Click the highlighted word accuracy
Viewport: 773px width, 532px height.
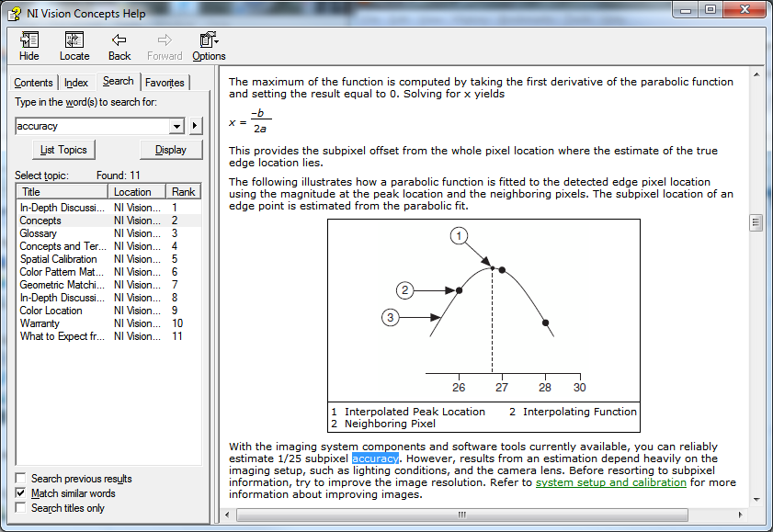tap(375, 458)
